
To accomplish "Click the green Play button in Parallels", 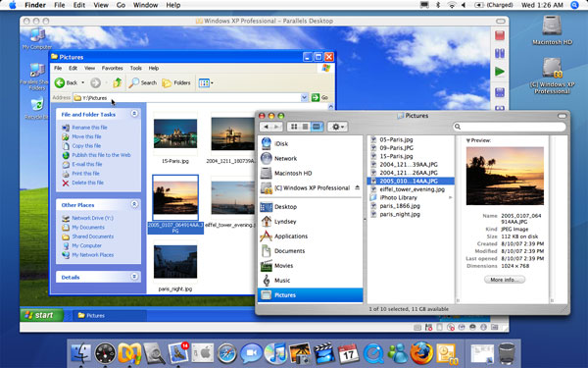I will tap(500, 72).
